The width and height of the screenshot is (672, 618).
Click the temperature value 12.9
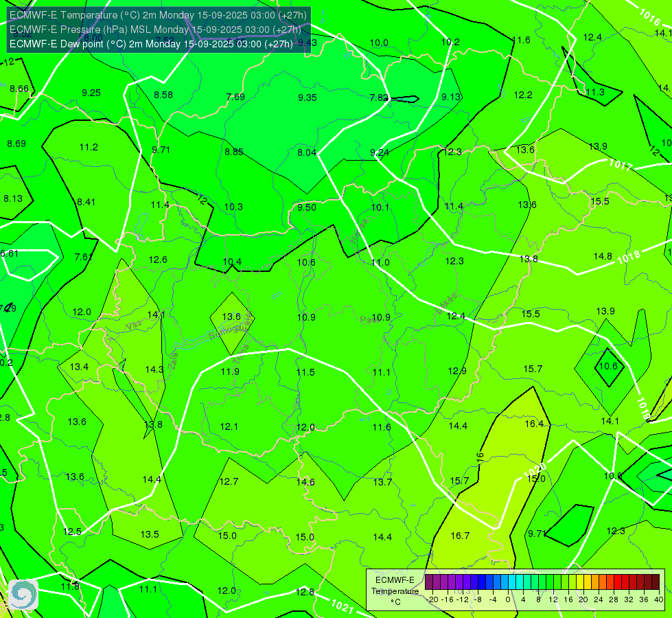tap(457, 371)
